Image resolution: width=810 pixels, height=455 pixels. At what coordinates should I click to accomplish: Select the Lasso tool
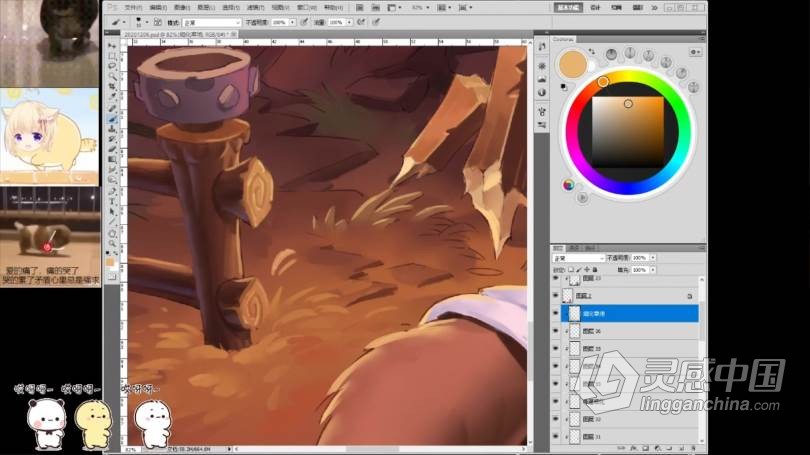[x=112, y=66]
